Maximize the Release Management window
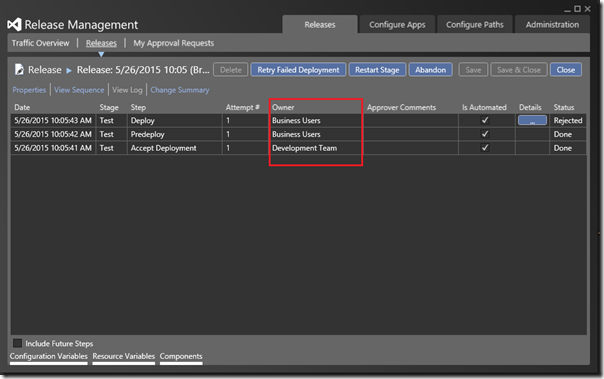The image size is (604, 379). coord(577,9)
